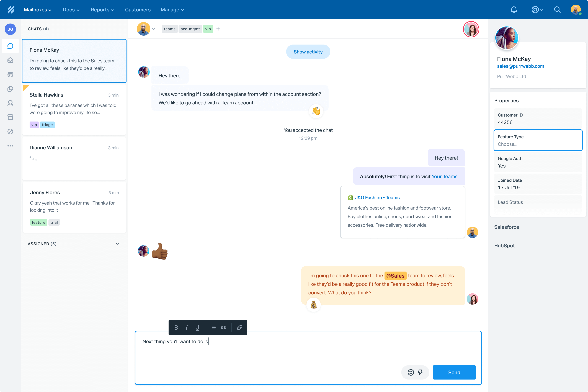This screenshot has height=392, width=588.
Task: Open the Customers icon in the left sidebar
Action: tap(10, 103)
